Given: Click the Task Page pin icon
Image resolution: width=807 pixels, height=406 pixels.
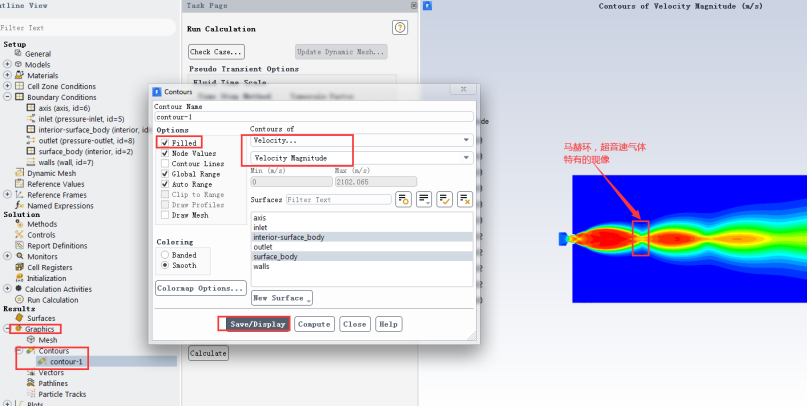Looking at the screenshot, I should [414, 5].
